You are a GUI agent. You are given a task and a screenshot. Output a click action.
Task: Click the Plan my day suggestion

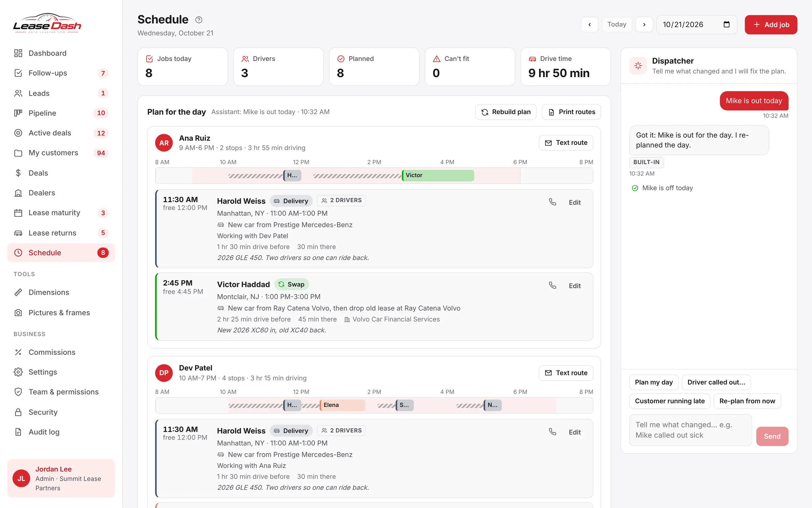click(654, 382)
